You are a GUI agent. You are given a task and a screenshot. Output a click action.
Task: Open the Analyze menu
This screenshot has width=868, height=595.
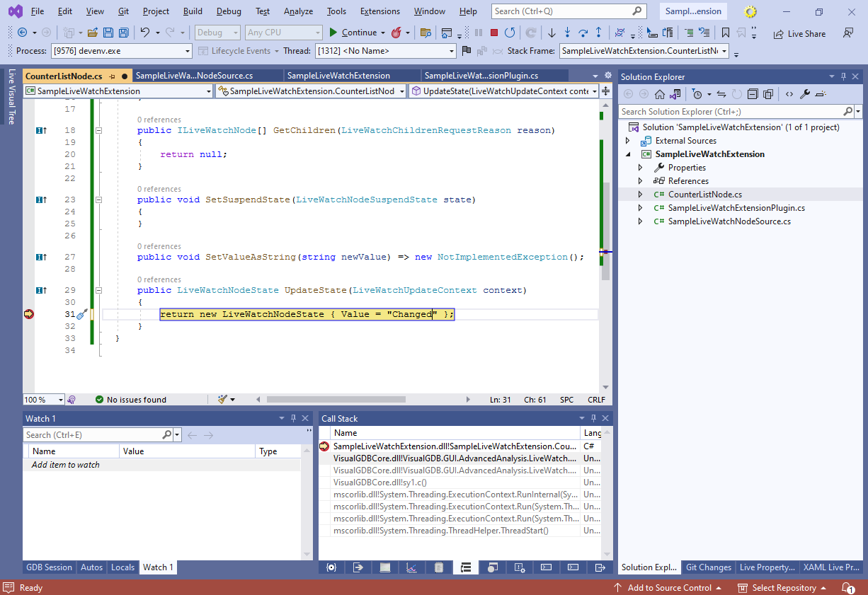(x=298, y=11)
